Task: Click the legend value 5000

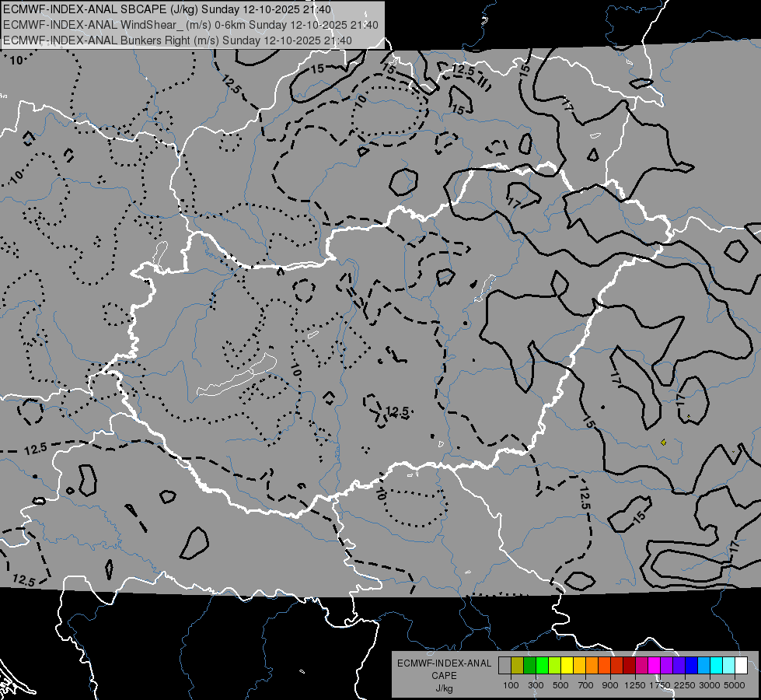Action: point(735,685)
